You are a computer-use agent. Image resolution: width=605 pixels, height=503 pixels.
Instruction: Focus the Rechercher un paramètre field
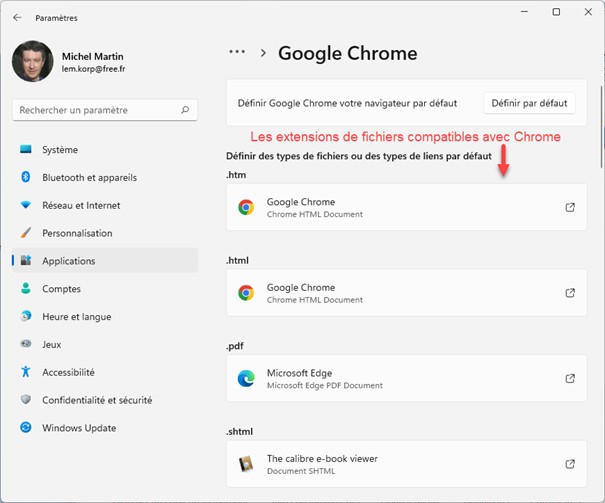coord(95,110)
